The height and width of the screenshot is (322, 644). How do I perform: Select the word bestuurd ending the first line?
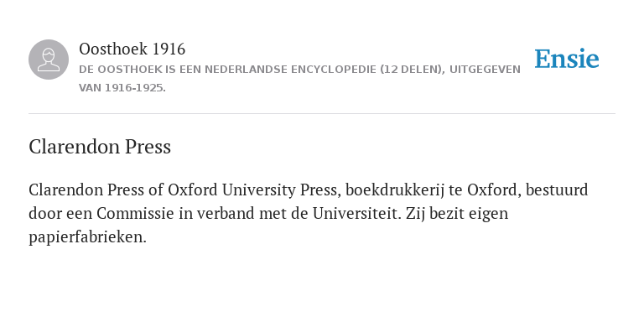click(557, 190)
